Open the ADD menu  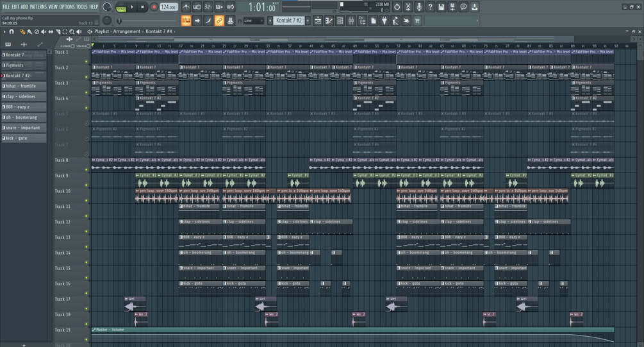[24, 6]
